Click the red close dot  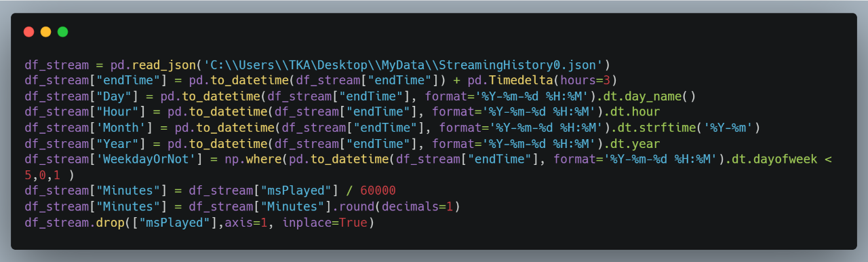[28, 32]
